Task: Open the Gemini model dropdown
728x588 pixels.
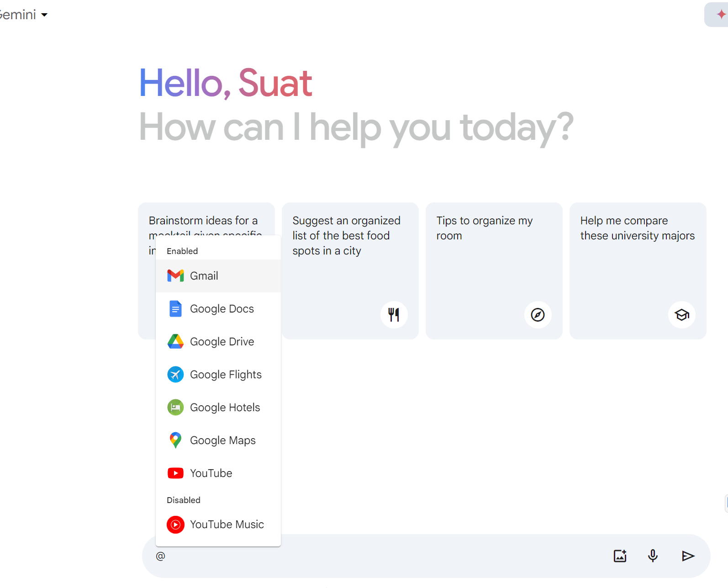Action: click(x=24, y=15)
